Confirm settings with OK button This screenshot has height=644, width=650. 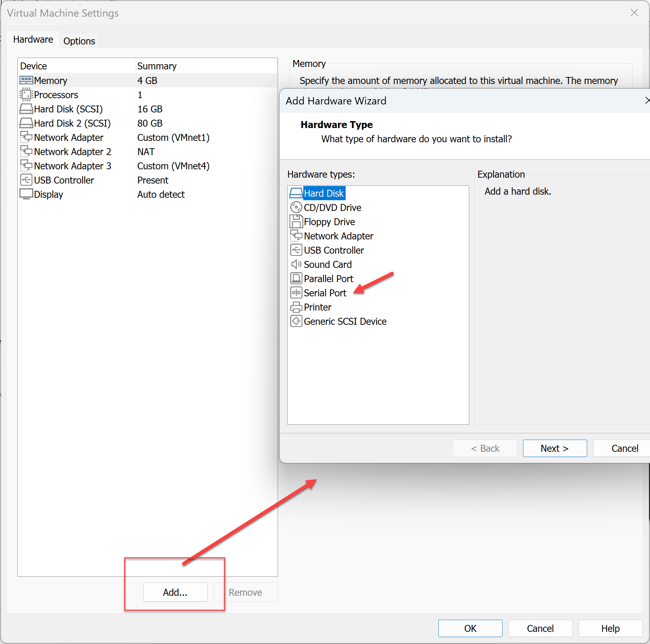coord(470,628)
